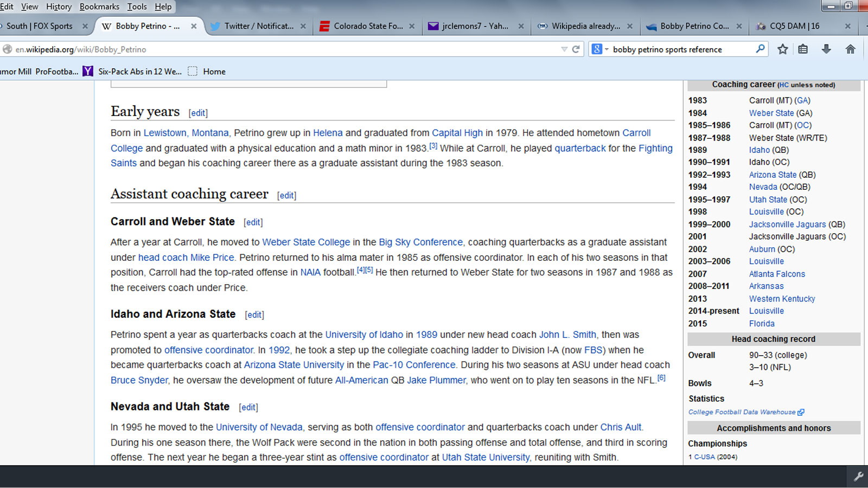Close the Bobby Petrino Wikipedia tab
868x488 pixels.
[x=194, y=26]
